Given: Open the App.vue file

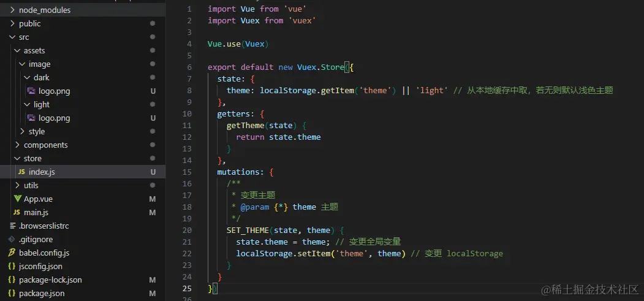Looking at the screenshot, I should point(38,199).
